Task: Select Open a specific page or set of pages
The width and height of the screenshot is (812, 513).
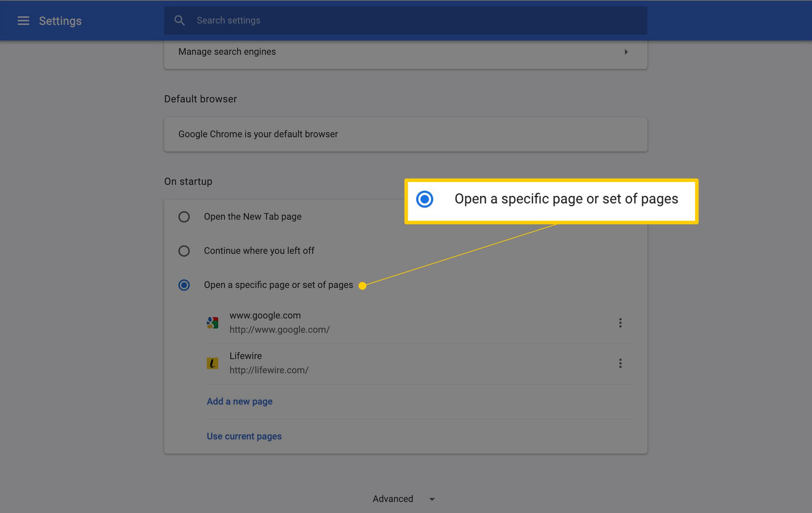Action: coord(184,285)
